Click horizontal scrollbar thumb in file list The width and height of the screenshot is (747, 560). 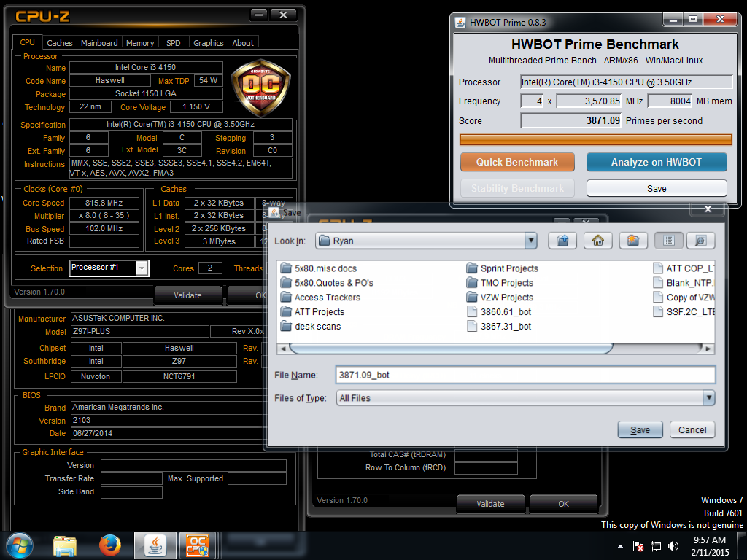pos(451,349)
